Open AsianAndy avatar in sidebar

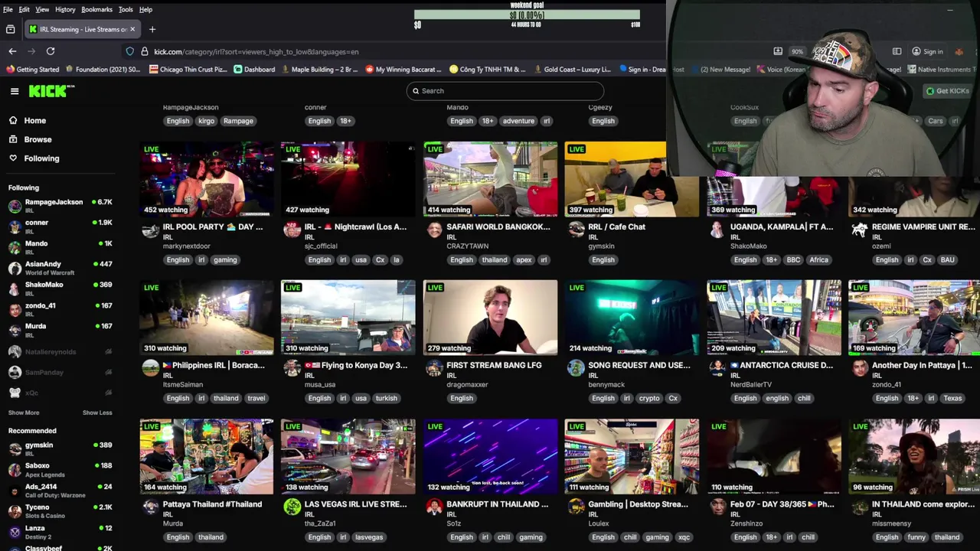(x=15, y=268)
